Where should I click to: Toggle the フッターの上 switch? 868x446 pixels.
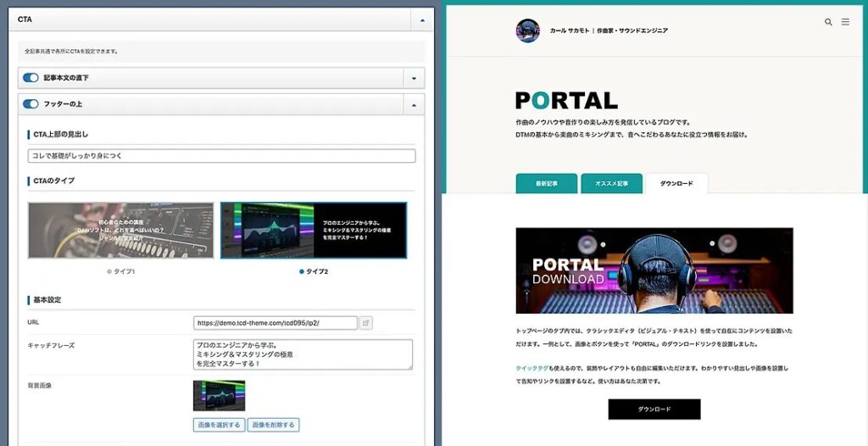click(x=31, y=104)
